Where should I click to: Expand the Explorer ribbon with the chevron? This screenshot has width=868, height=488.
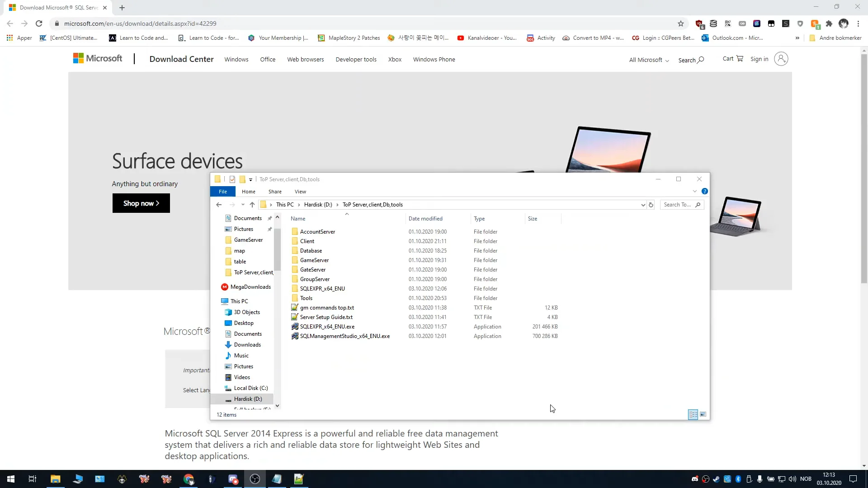pyautogui.click(x=695, y=191)
